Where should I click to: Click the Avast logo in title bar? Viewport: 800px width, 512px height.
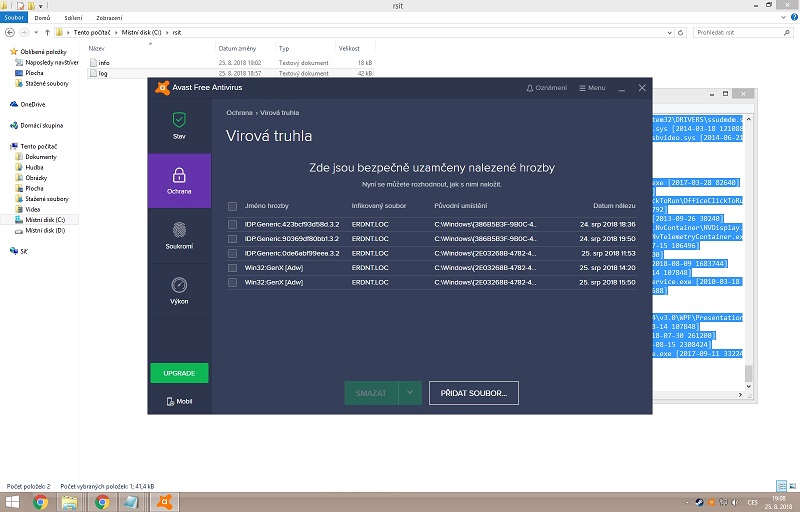pos(162,88)
